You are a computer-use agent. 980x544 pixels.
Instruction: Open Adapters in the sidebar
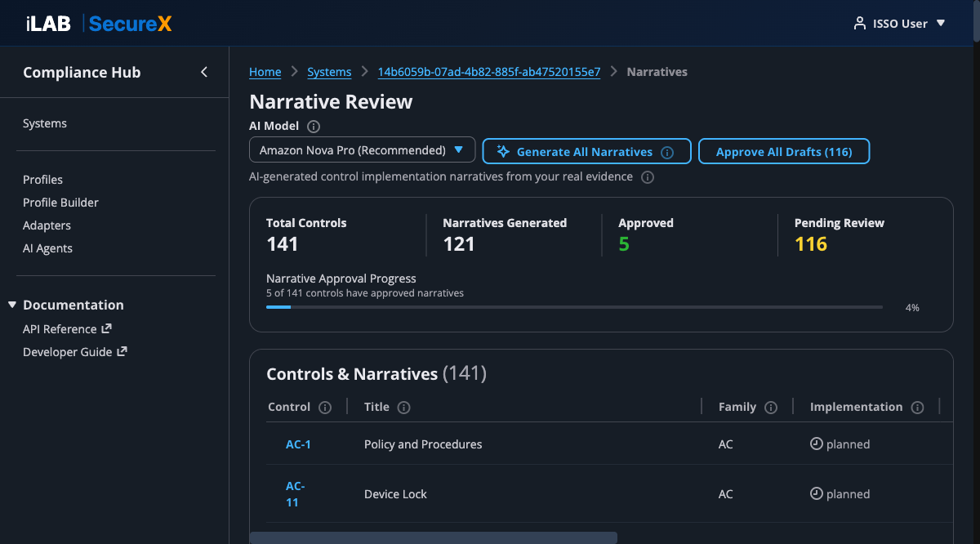tap(47, 225)
